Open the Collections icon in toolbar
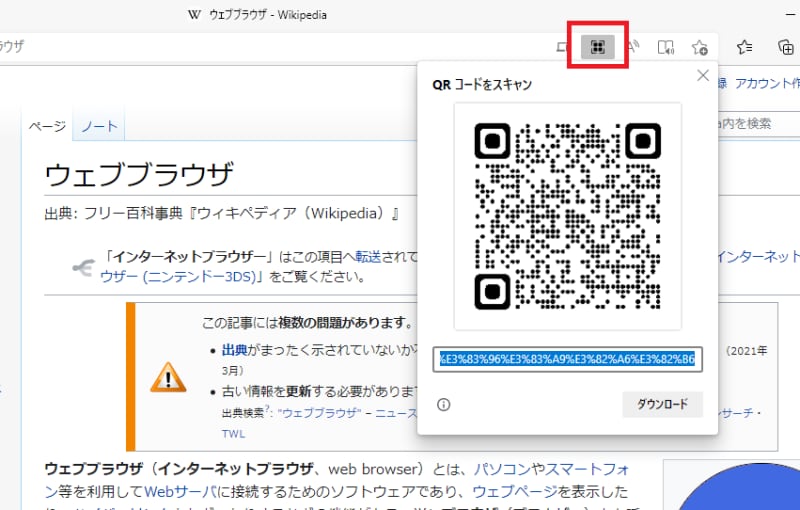Image resolution: width=800 pixels, height=510 pixels. (786, 47)
